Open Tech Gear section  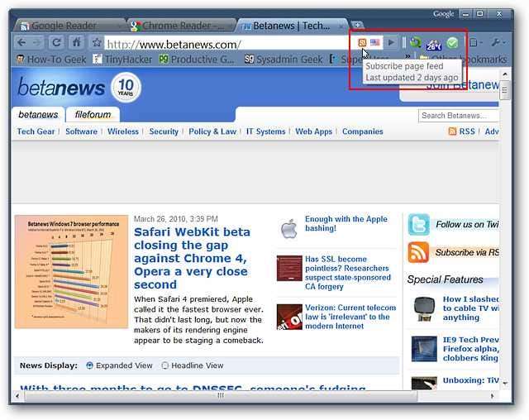36,131
